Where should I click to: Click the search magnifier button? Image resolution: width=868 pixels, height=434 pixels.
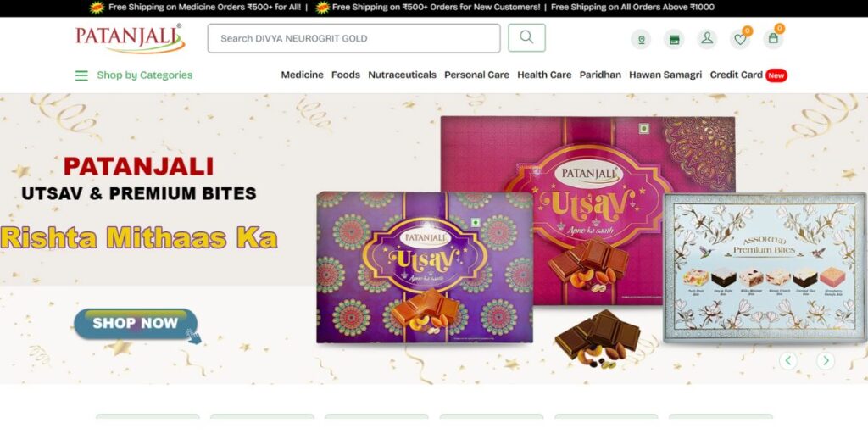click(x=526, y=37)
